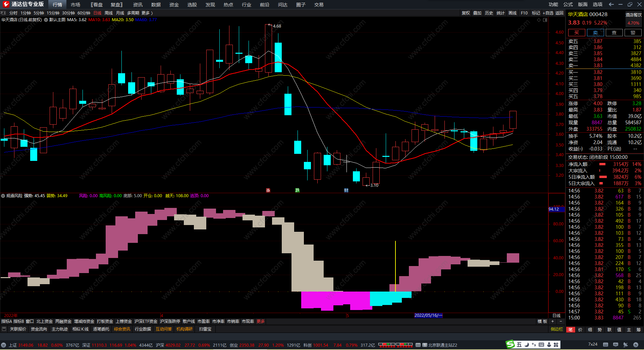Toggle Sogou punctuation mode icon
Image resolution: width=644 pixels, height=350 pixels.
point(534,345)
